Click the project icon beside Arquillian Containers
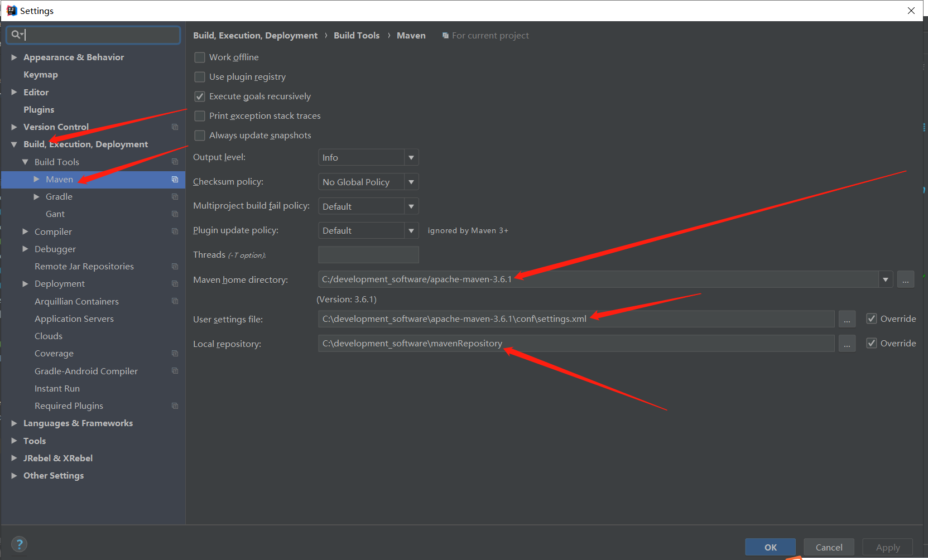This screenshot has height=560, width=928. point(175,301)
